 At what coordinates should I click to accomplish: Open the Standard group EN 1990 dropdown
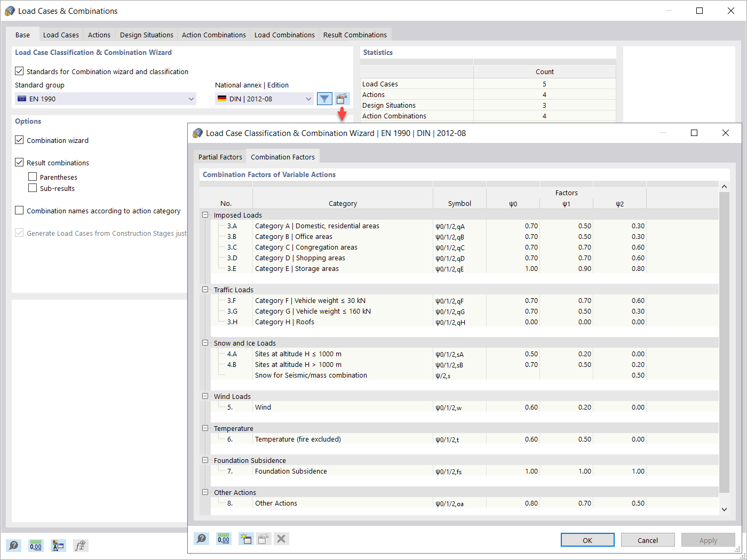click(x=106, y=99)
